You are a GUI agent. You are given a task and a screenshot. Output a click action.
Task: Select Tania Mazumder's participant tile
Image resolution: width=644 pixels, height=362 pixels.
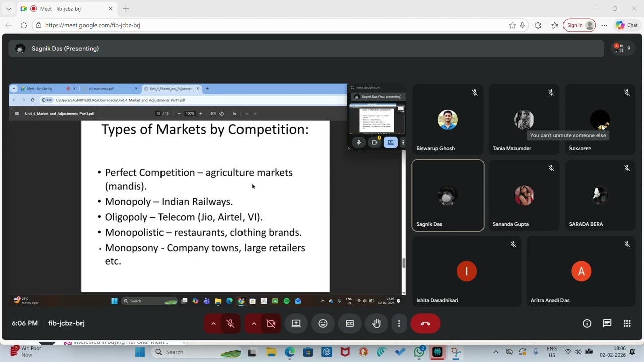(x=524, y=120)
